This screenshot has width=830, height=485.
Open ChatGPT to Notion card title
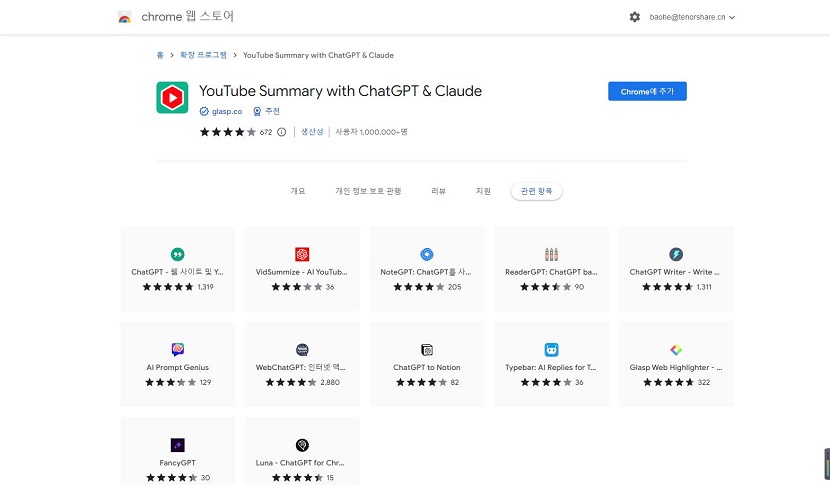427,367
